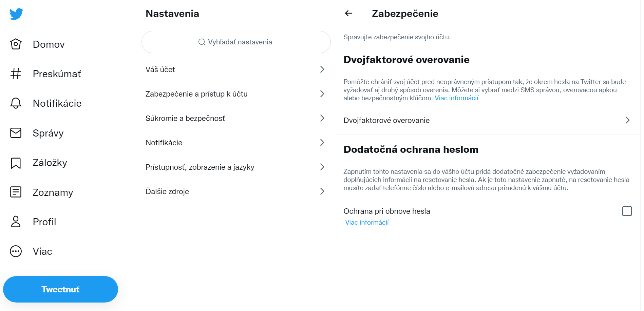Open Viac informácií link under password protection
The height and width of the screenshot is (311, 644).
(367, 222)
